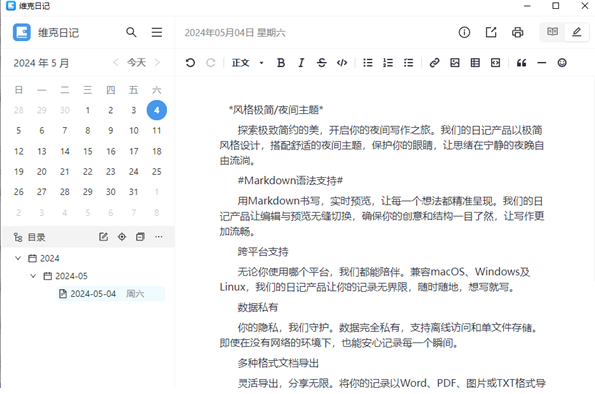Image resolution: width=595 pixels, height=394 pixels.
Task: Select May 4 in the calendar
Action: [x=157, y=110]
